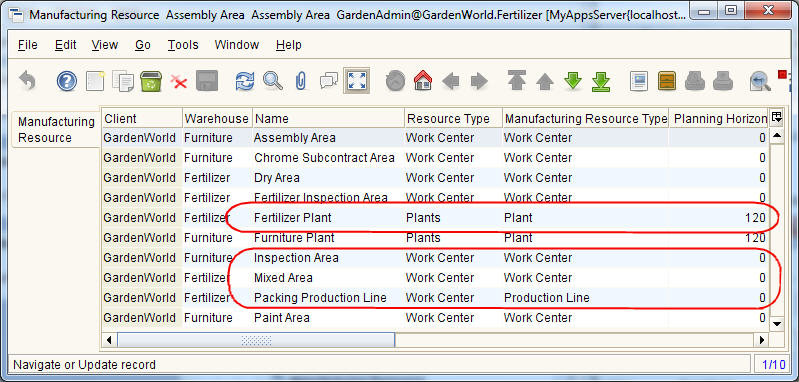Click the Save floppy disk icon
The height and width of the screenshot is (382, 799).
pos(206,81)
